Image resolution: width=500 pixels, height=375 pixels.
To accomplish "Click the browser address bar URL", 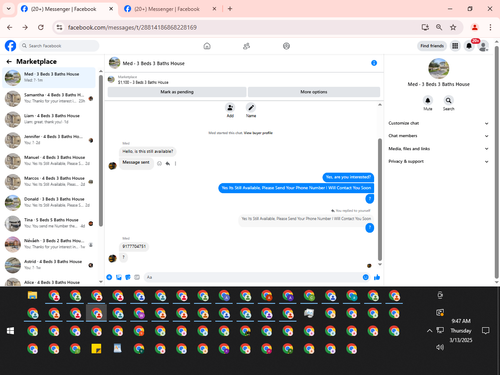I will (132, 27).
